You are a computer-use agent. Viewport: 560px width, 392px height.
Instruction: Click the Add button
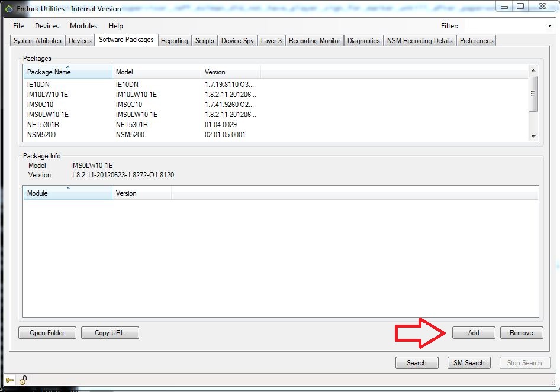473,332
